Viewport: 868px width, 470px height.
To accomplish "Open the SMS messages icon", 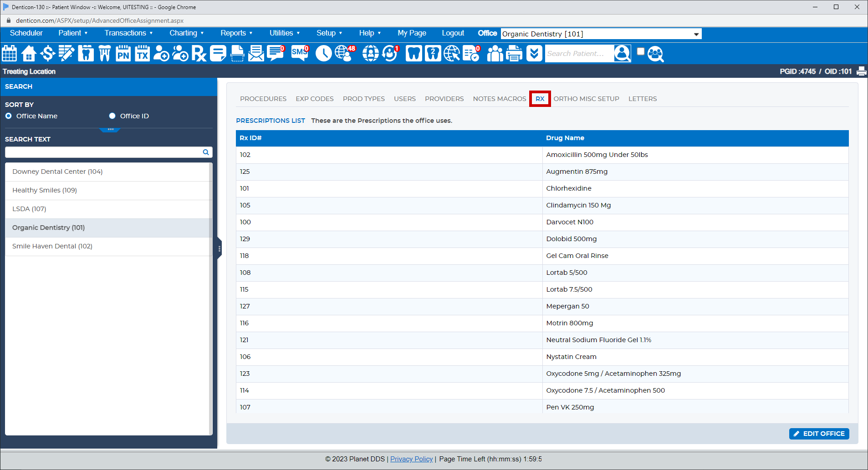I will [x=300, y=54].
